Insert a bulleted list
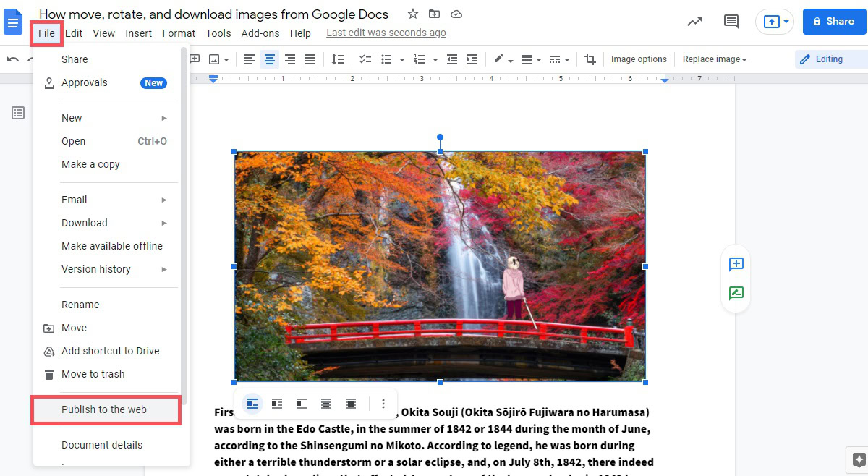The height and width of the screenshot is (476, 868). pyautogui.click(x=386, y=59)
